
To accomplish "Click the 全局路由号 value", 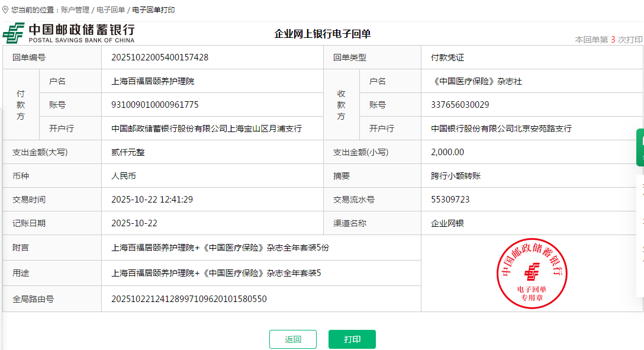I will pyautogui.click(x=189, y=299).
